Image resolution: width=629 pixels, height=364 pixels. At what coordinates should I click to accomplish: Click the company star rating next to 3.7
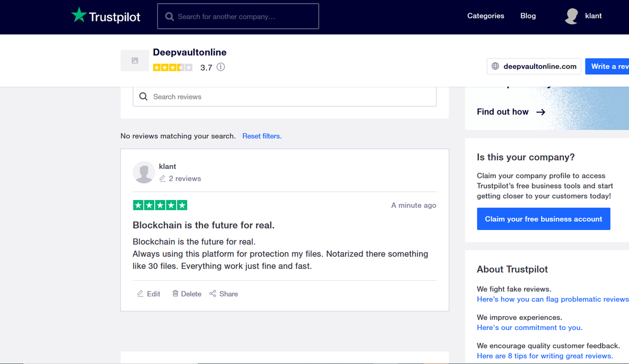(172, 67)
